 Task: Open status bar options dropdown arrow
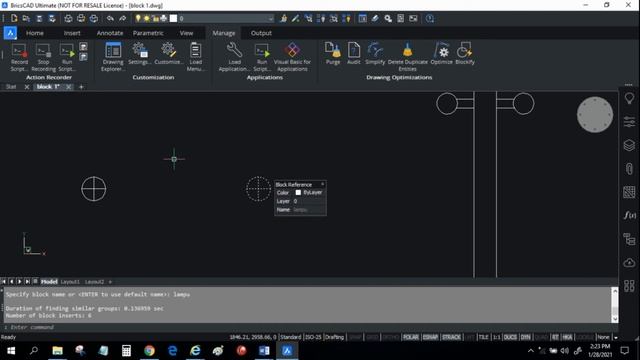click(x=616, y=338)
